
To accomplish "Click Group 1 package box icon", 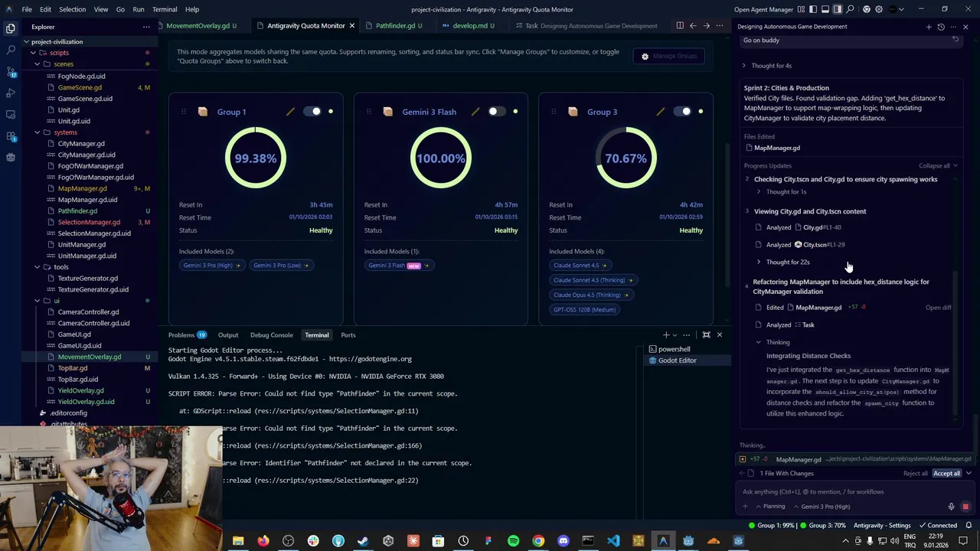I will (202, 112).
